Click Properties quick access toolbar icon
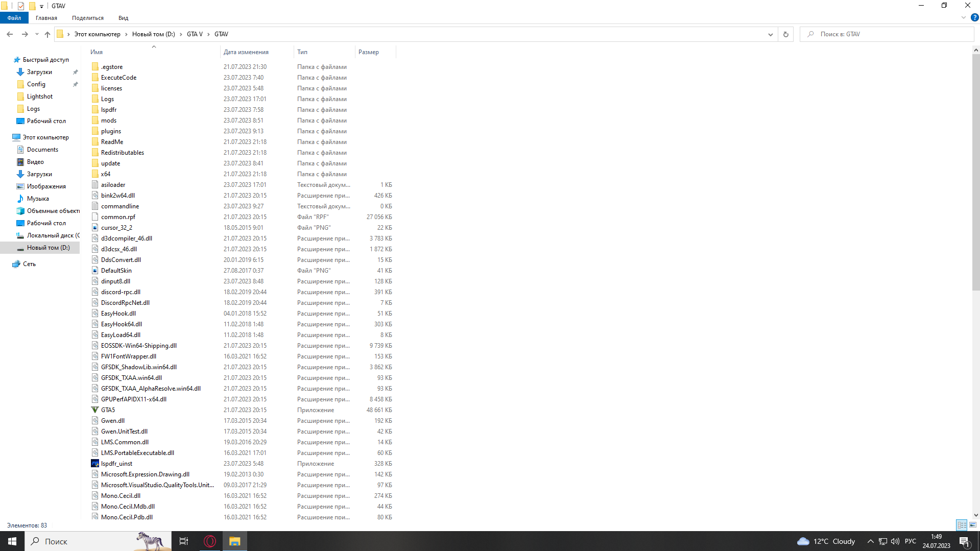Screen dimensions: 980x551 click(21, 6)
